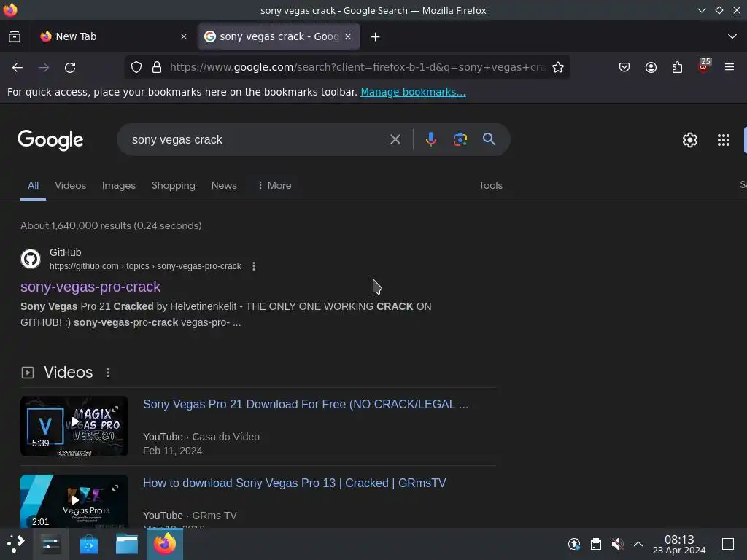Open sony-vegas-pro-crack GitHub result

pyautogui.click(x=90, y=287)
